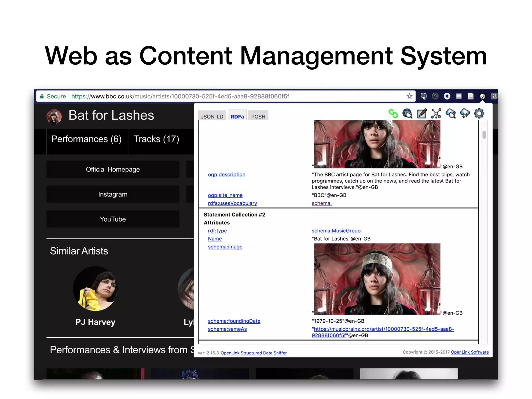Click the Performances & Interviews heading
532x399 pixels.
(122, 350)
